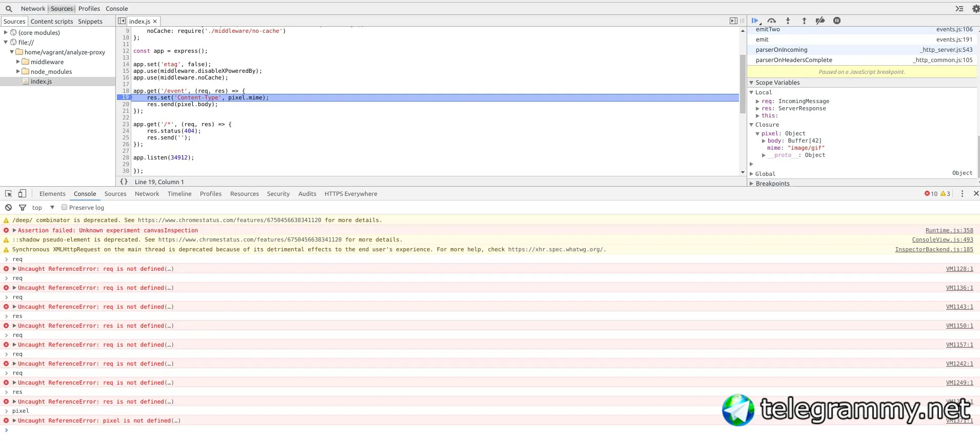Open the Security tab
This screenshot has height=441, width=980.
click(x=278, y=194)
